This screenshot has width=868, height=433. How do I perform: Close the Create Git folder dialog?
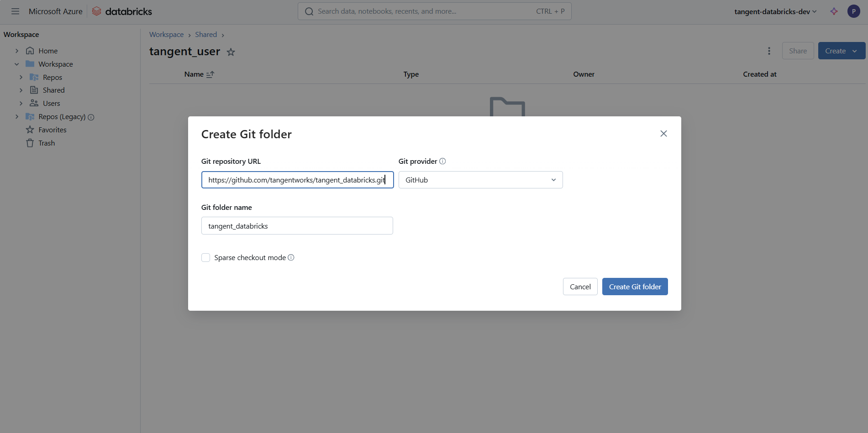(663, 134)
